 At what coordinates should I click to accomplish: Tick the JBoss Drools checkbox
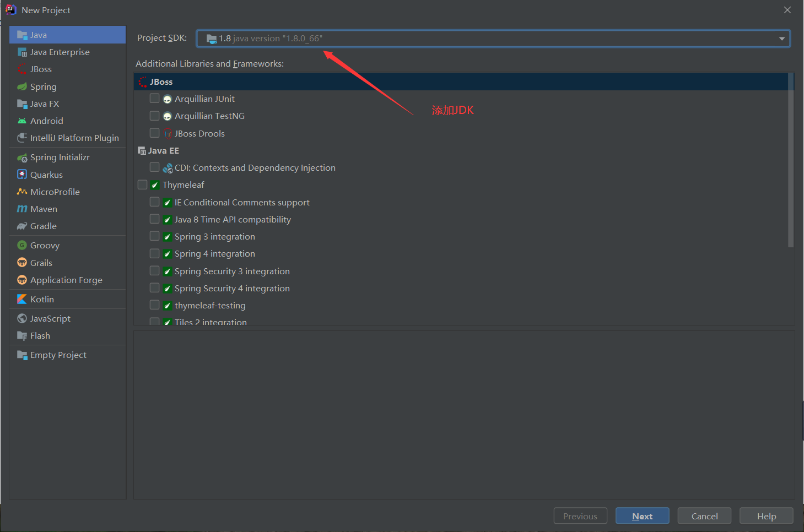pyautogui.click(x=155, y=133)
